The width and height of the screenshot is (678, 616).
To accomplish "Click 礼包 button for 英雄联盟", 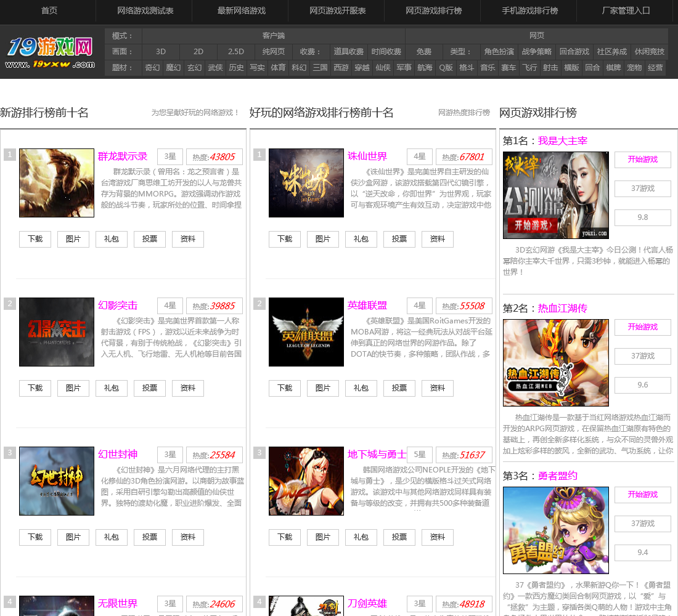I will (x=361, y=388).
